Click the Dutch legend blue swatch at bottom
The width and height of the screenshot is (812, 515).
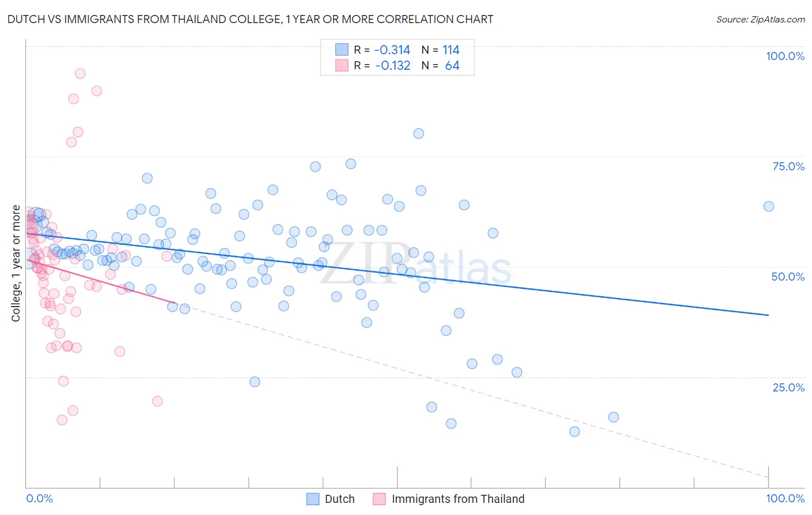point(312,499)
